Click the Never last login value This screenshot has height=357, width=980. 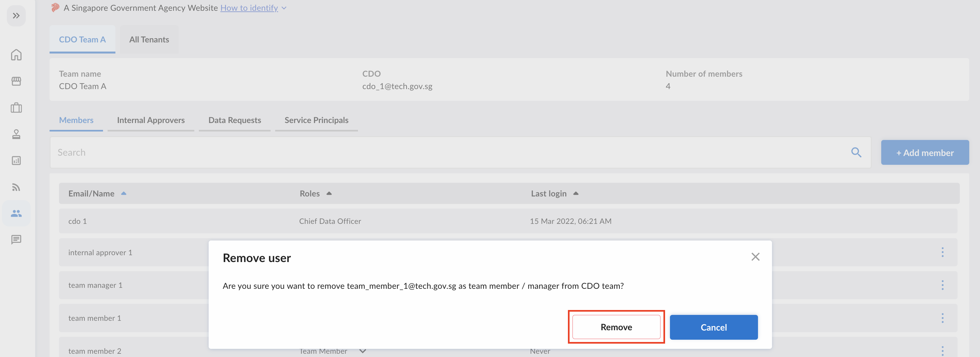click(540, 351)
